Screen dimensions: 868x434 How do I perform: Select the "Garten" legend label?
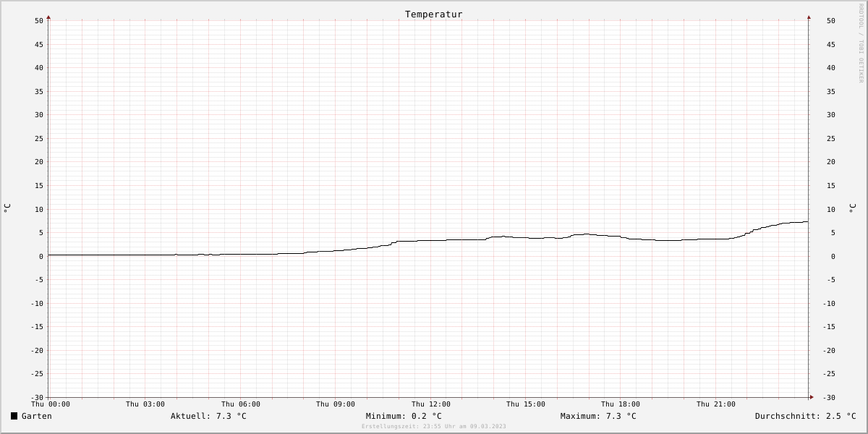click(x=37, y=416)
